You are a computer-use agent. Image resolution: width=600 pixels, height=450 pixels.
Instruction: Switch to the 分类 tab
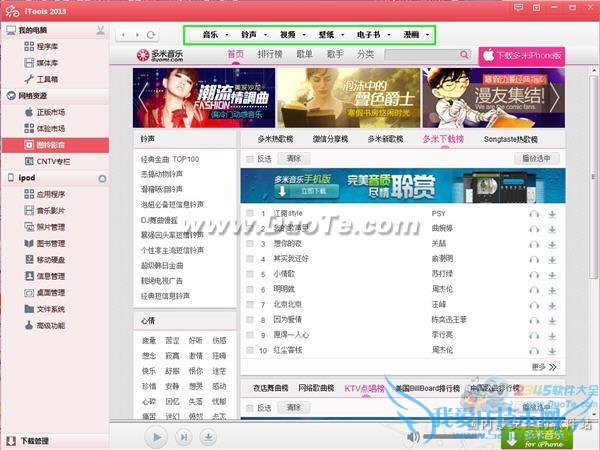(x=365, y=54)
